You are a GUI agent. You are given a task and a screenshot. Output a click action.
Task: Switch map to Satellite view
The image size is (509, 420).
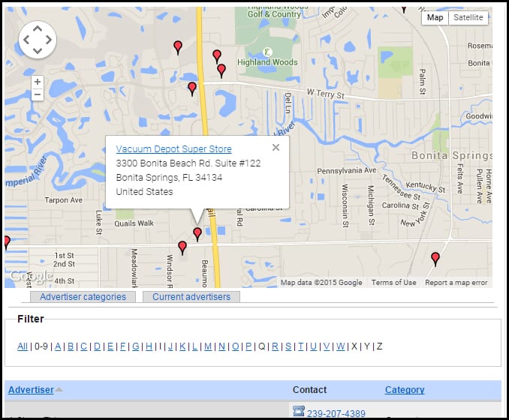click(468, 17)
